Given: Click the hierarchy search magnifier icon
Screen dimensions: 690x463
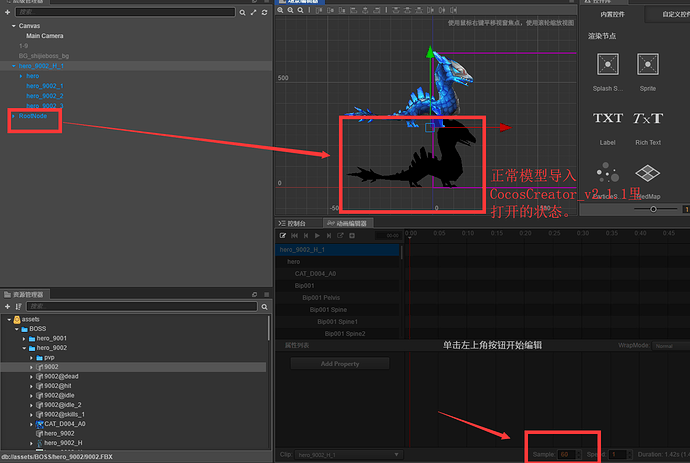Looking at the screenshot, I should [x=242, y=13].
